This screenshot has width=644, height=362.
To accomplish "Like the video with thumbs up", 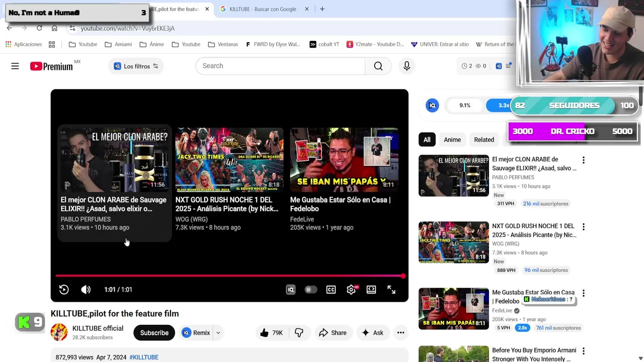I will click(x=271, y=333).
